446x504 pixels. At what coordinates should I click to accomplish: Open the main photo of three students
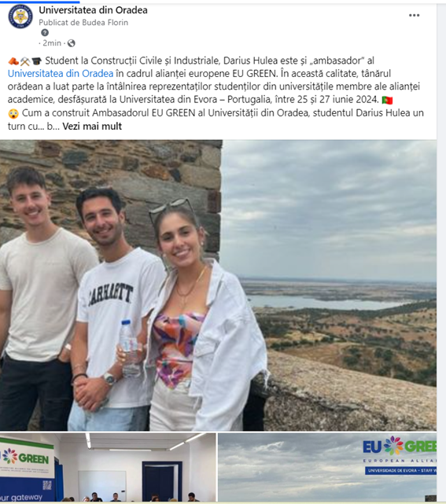[218, 285]
